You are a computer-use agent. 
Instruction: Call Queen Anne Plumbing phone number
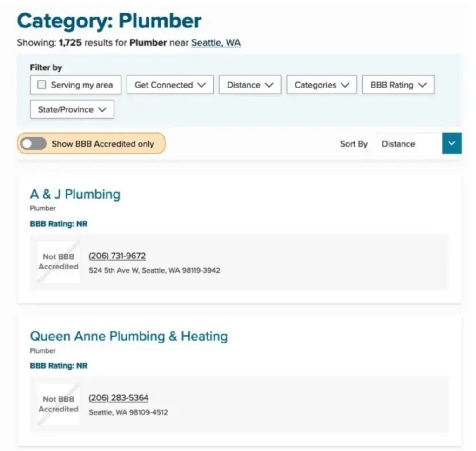tap(118, 398)
